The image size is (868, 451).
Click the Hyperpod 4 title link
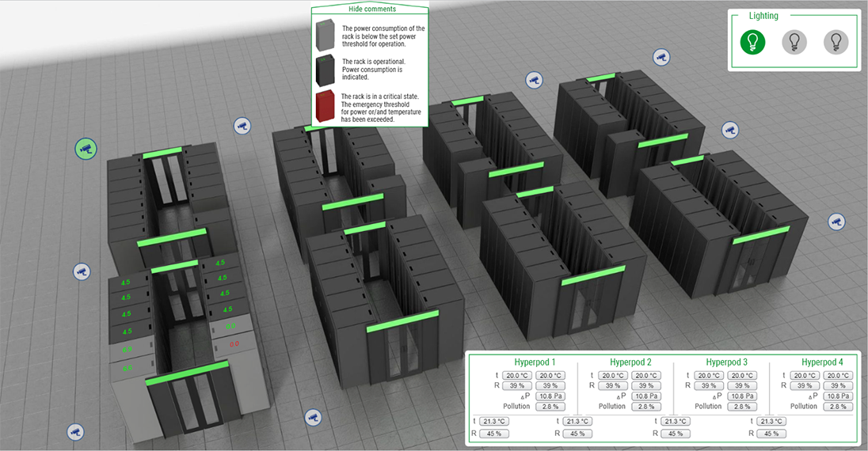822,362
